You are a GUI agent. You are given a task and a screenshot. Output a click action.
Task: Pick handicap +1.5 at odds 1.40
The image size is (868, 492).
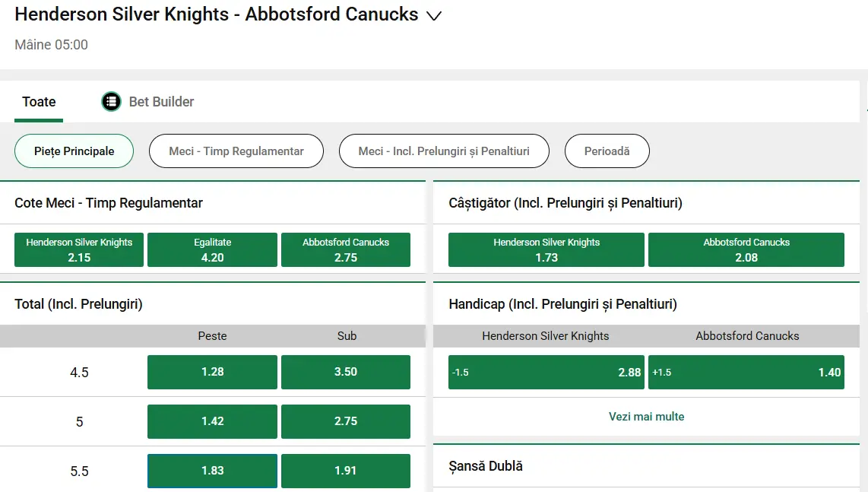click(746, 372)
